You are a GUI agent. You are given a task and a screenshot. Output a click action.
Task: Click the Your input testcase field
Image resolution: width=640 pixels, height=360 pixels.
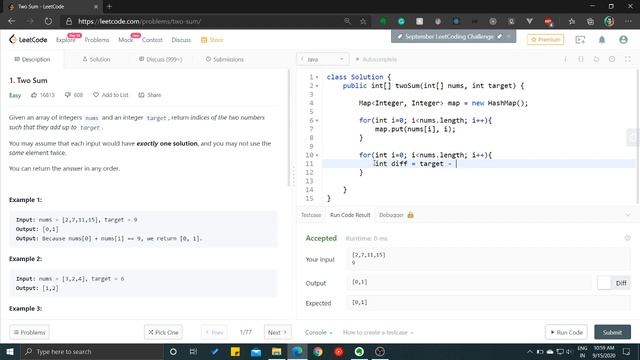(488, 259)
